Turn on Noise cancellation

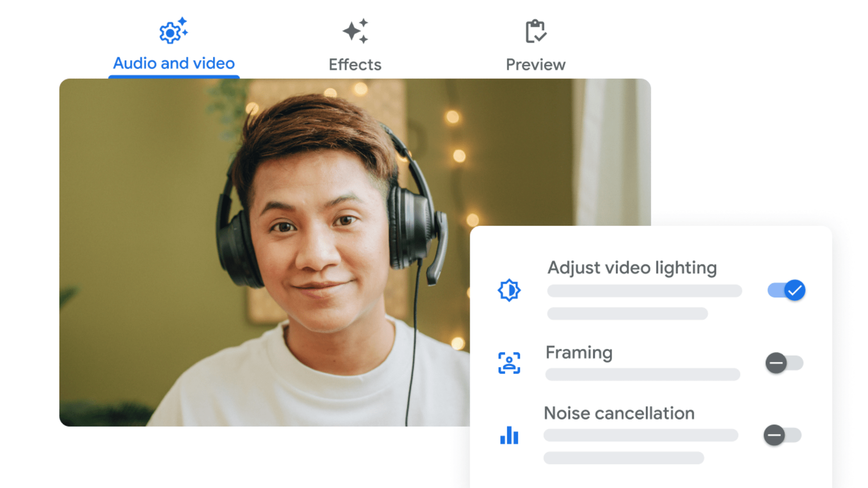coord(781,435)
